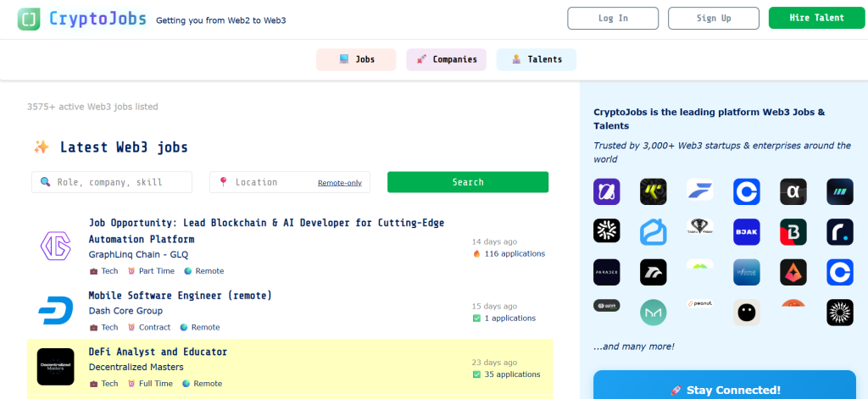Viewport: 868px width, 399px height.
Task: Click the 14 days ago posting date
Action: click(495, 241)
